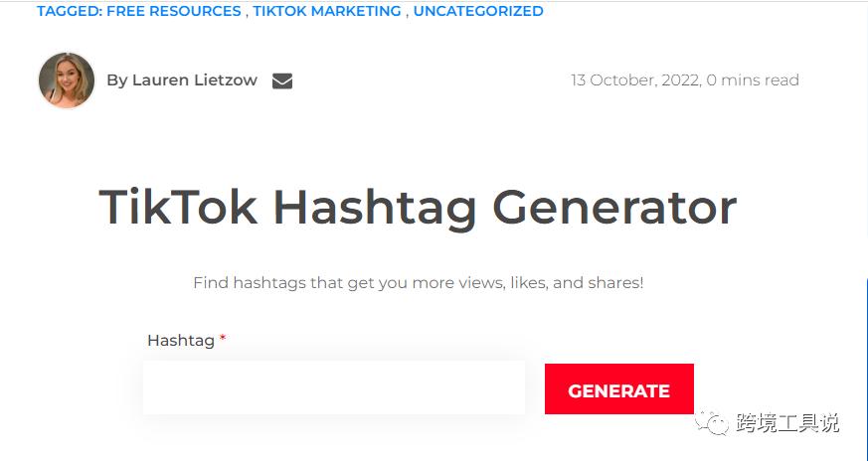
Task: Click the 0 mins read text
Action: pyautogui.click(x=753, y=80)
